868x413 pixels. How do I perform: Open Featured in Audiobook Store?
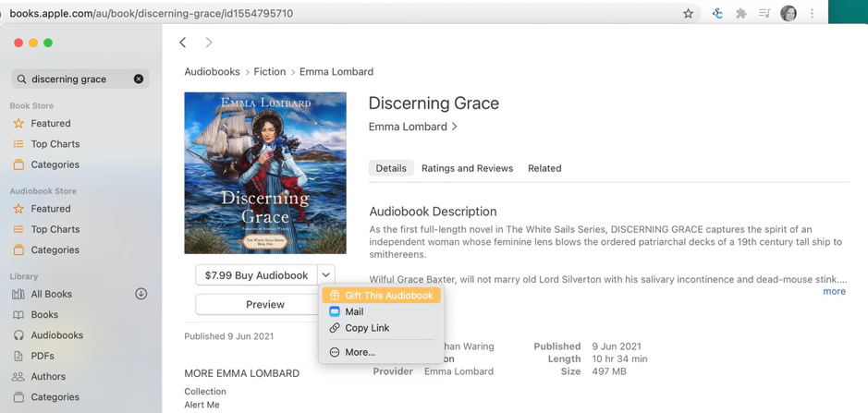coord(50,209)
